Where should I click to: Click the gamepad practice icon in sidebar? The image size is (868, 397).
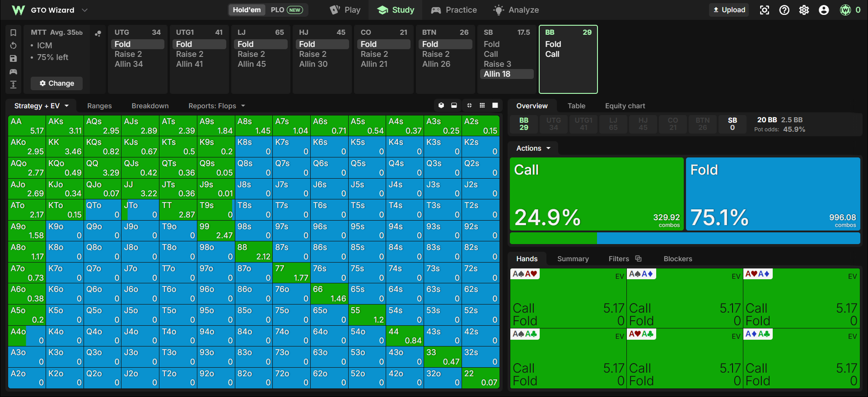pos(14,72)
